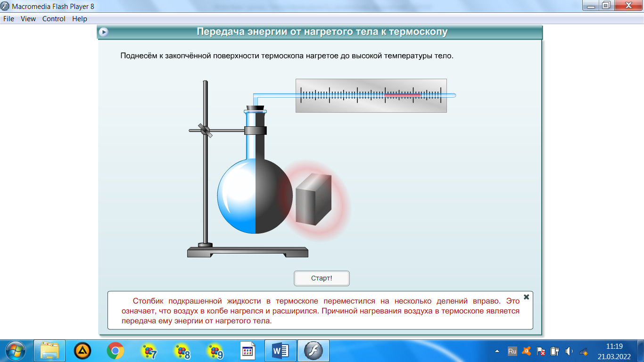Open File Explorer from the taskbar
Viewport: 644px width, 362px height.
tap(50, 351)
